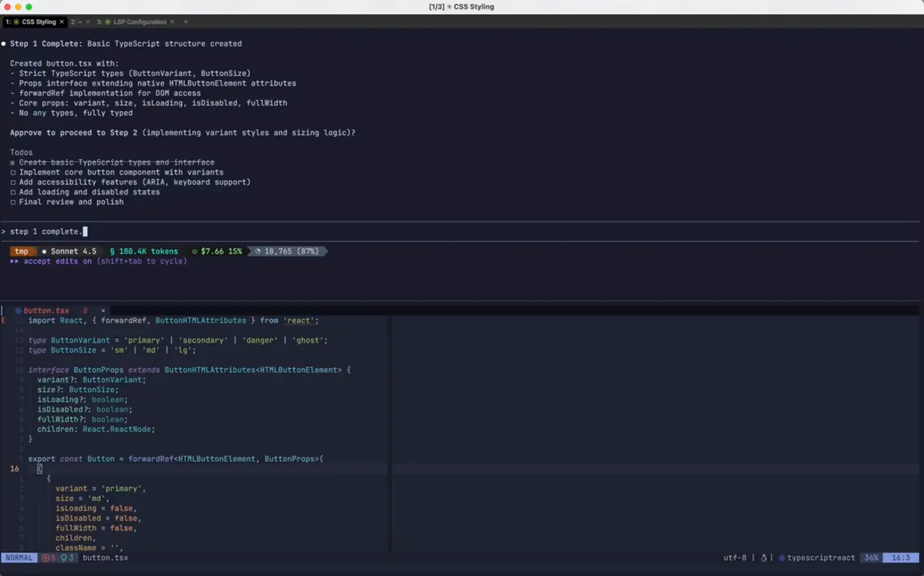
Task: Close terminal tab 2
Action: pos(88,22)
